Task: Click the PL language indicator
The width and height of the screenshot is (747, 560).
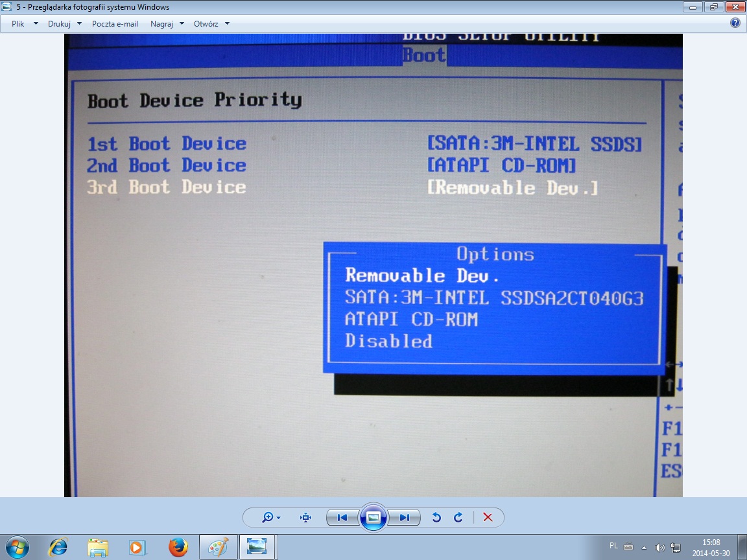Action: coord(613,546)
